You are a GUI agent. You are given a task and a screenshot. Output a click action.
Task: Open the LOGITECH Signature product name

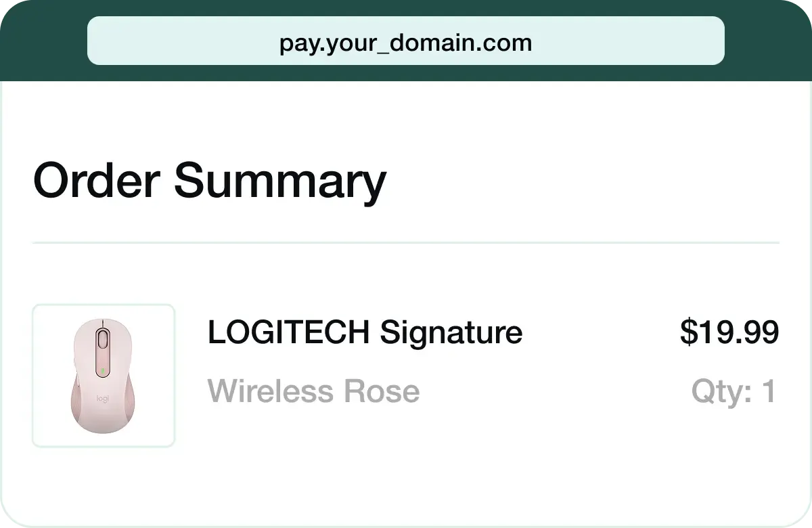tap(365, 332)
